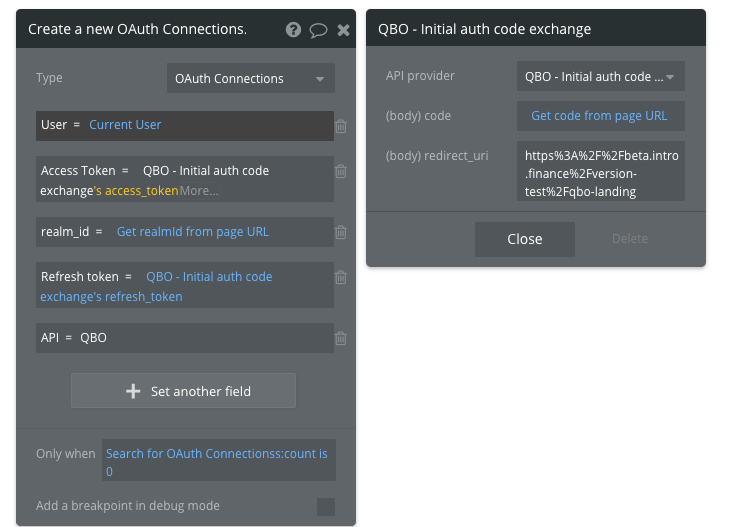
Task: Delete the User field with trash icon
Action: click(x=341, y=126)
